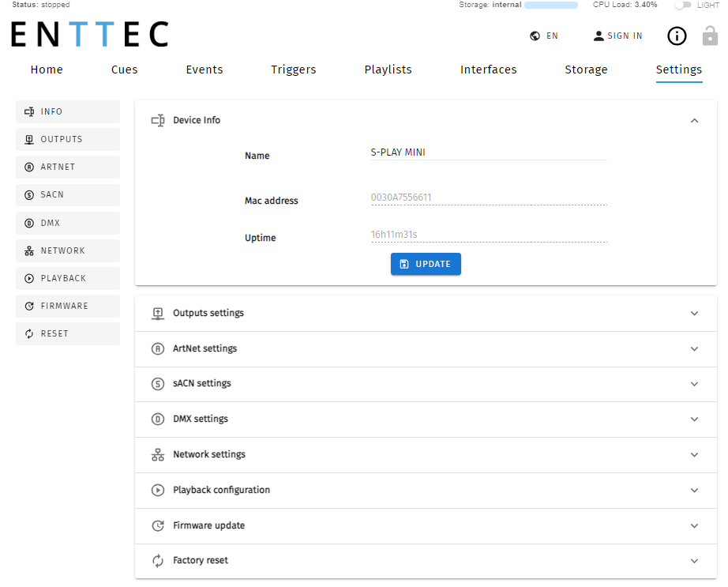
Task: Expand the Network settings chevron
Action: pyautogui.click(x=694, y=454)
